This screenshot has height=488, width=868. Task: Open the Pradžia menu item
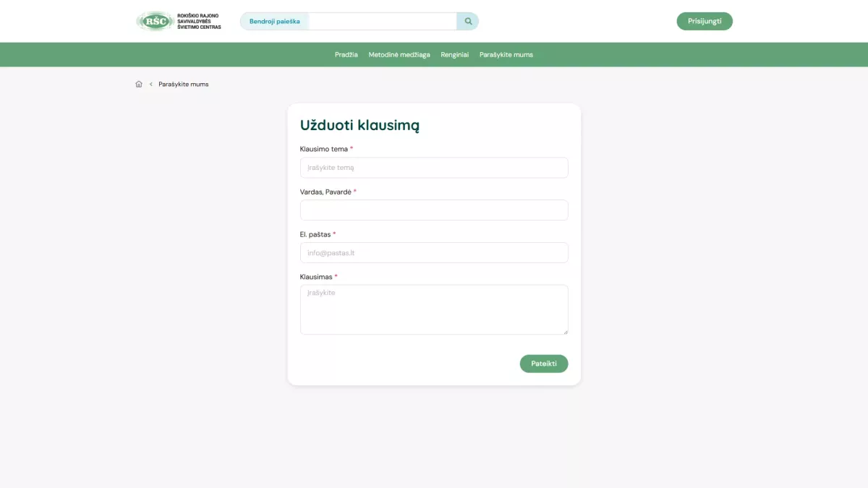coord(346,55)
